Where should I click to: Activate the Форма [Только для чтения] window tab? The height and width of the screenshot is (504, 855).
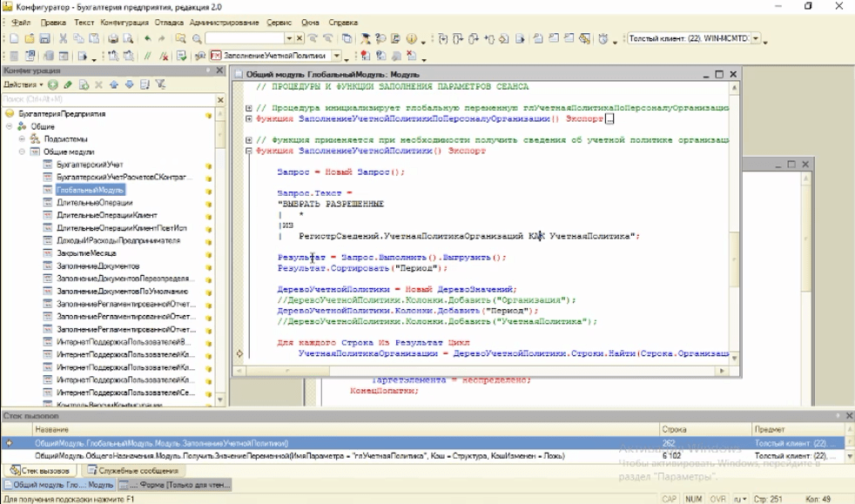pos(175,485)
